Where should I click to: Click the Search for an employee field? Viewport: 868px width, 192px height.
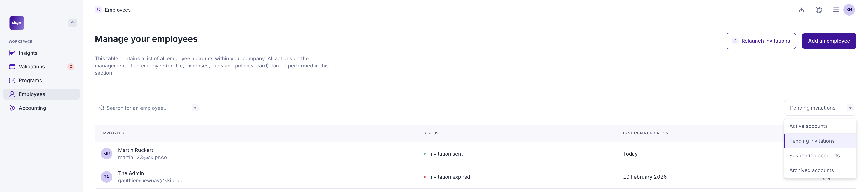pos(145,108)
